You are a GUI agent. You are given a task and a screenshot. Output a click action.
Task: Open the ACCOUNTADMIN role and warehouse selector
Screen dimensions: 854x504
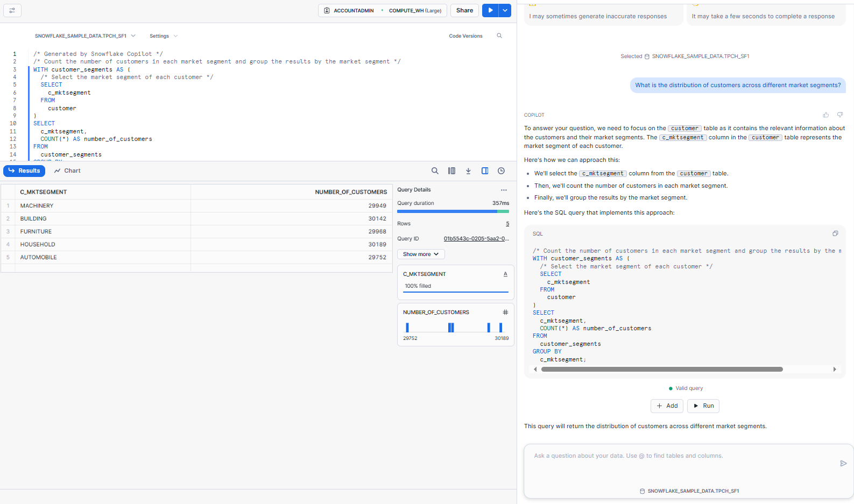pos(383,10)
